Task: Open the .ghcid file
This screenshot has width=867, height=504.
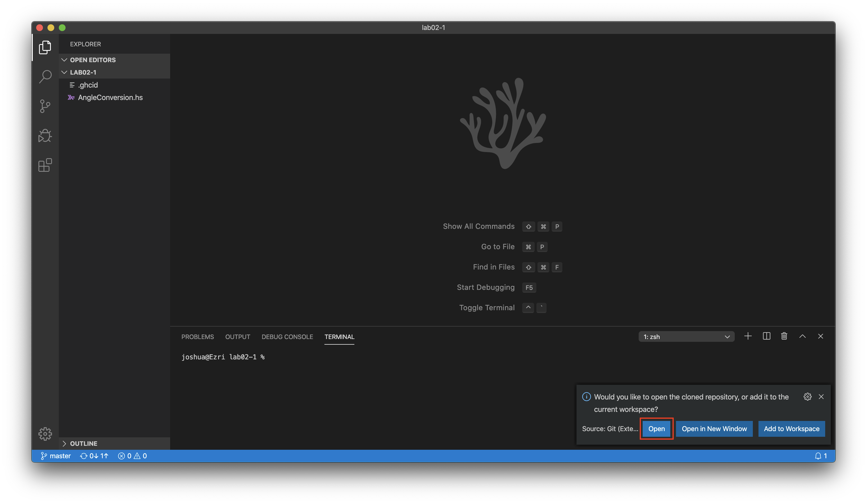Action: pyautogui.click(x=114, y=85)
